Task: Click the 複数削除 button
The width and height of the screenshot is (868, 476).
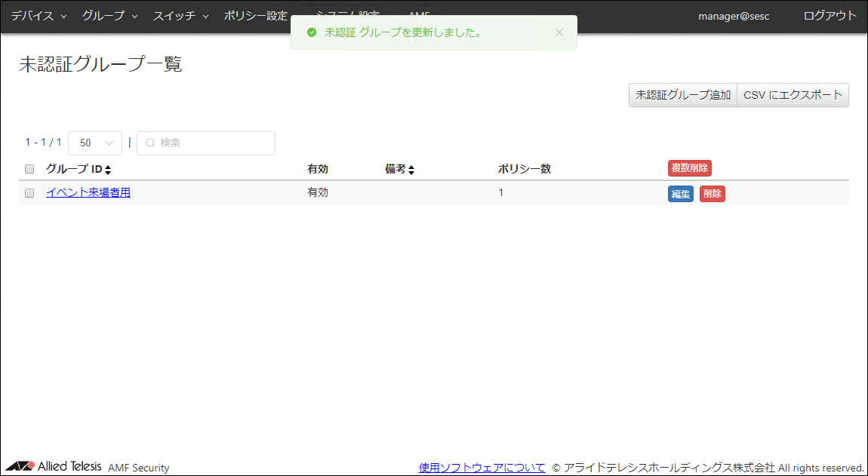Action: coord(689,168)
